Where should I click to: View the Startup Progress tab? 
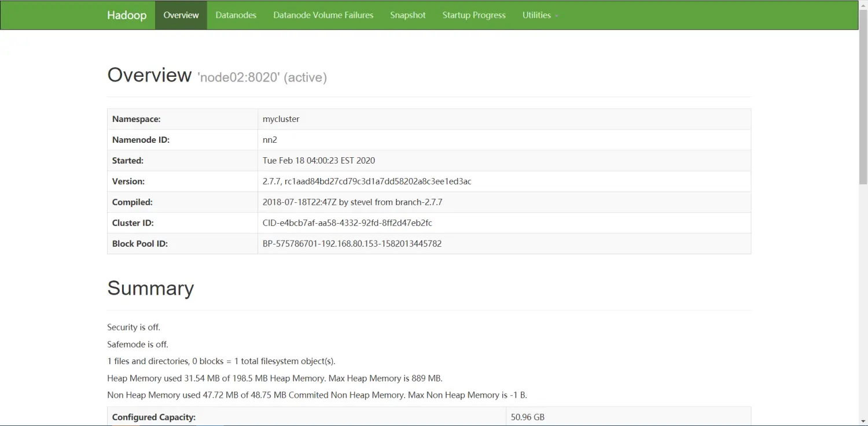pos(474,15)
